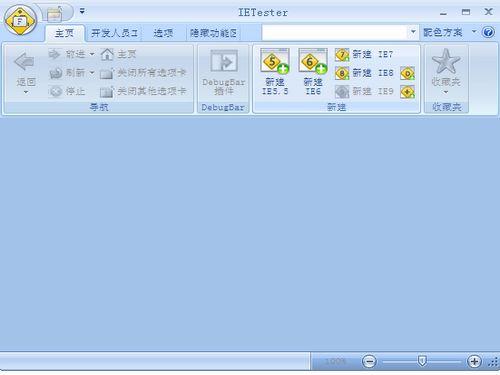This screenshot has height=375, width=500.
Task: Minimize the IETester window
Action: pyautogui.click(x=443, y=13)
